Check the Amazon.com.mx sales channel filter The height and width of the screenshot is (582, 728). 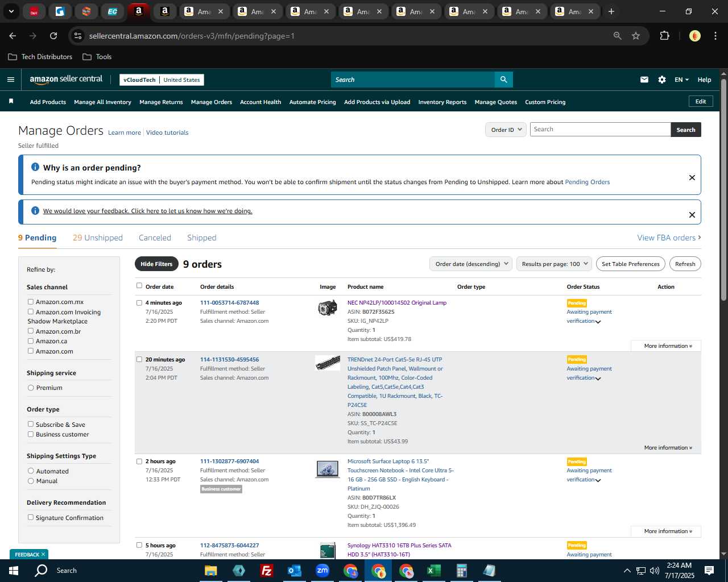pos(31,302)
